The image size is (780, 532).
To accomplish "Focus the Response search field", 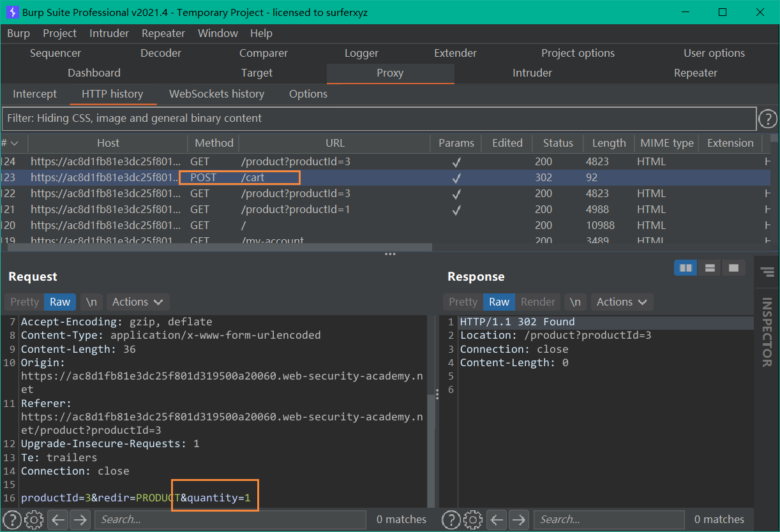I will click(x=609, y=519).
